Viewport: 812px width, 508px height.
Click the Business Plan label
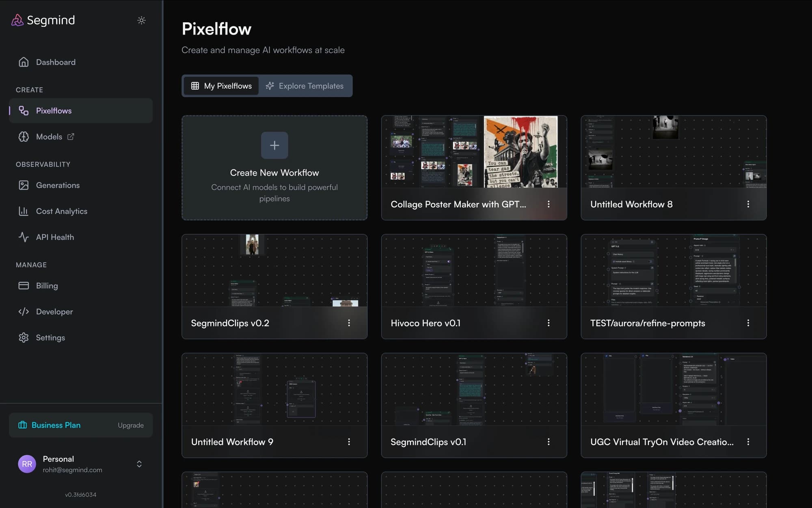(x=56, y=425)
